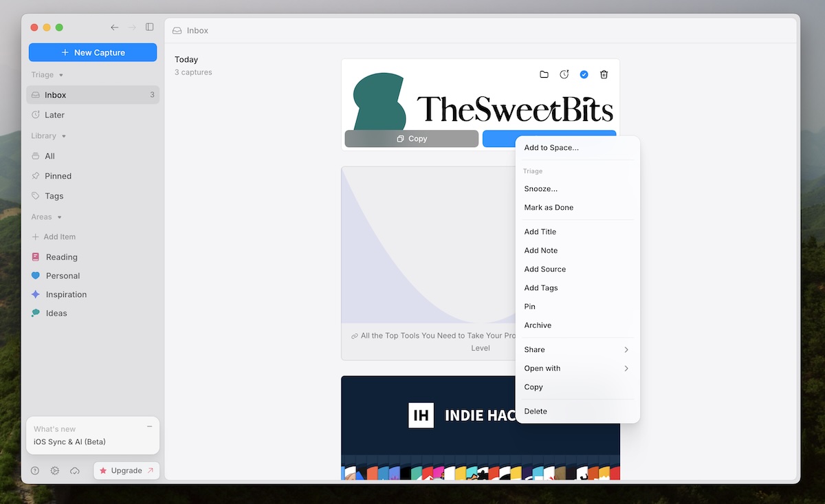Collapse the What's new panel
This screenshot has height=504, width=825.
click(x=148, y=426)
